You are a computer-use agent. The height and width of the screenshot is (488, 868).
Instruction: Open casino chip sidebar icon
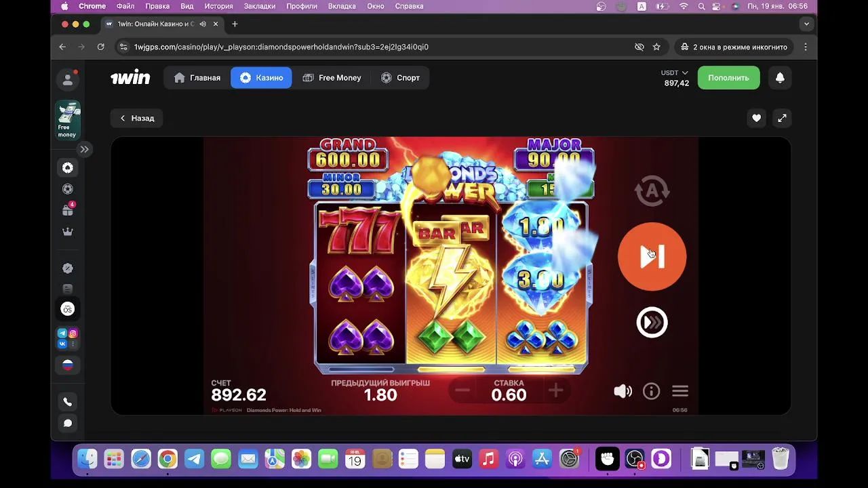pyautogui.click(x=68, y=168)
